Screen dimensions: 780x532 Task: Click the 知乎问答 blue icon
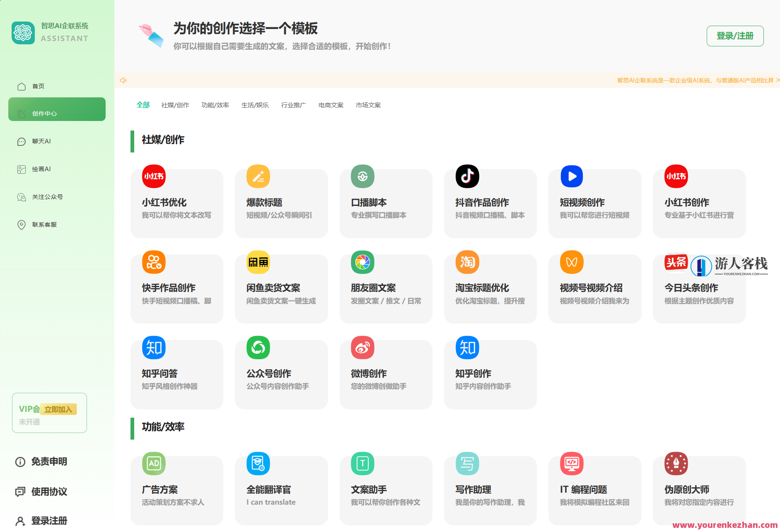[153, 348]
